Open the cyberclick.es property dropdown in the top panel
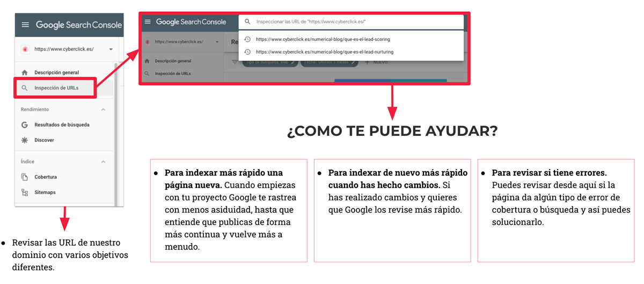The height and width of the screenshot is (284, 644). point(217,42)
